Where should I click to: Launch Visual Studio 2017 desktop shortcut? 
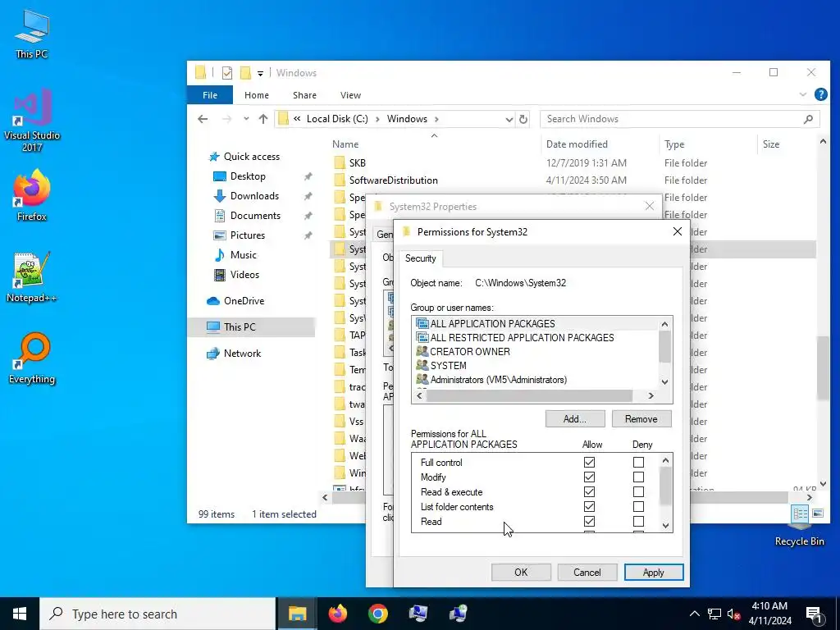32,120
